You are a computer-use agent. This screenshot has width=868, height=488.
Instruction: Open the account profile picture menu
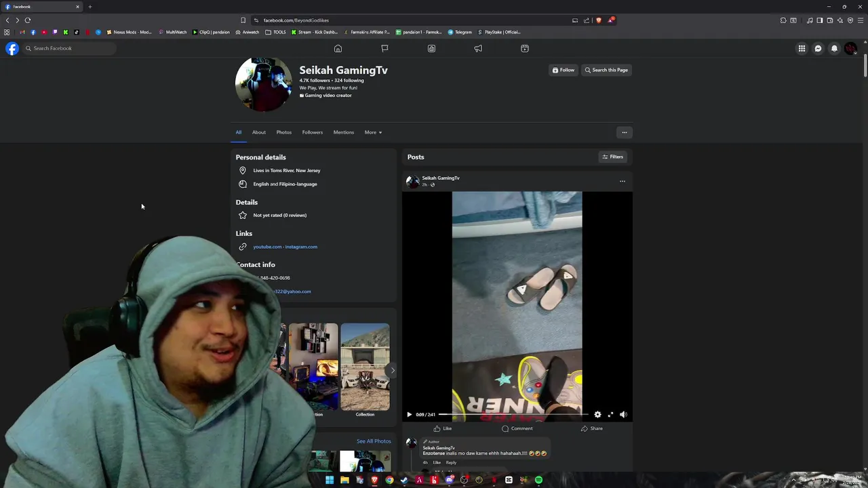tap(850, 48)
